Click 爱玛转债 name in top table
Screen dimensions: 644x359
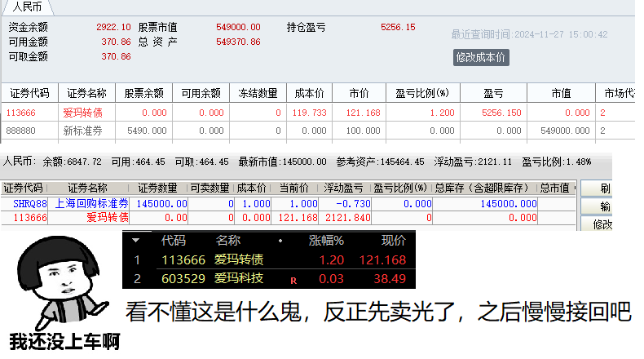[x=82, y=113]
